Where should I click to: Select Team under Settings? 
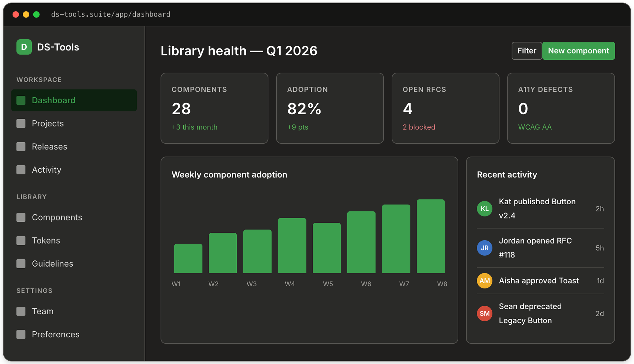pos(42,311)
